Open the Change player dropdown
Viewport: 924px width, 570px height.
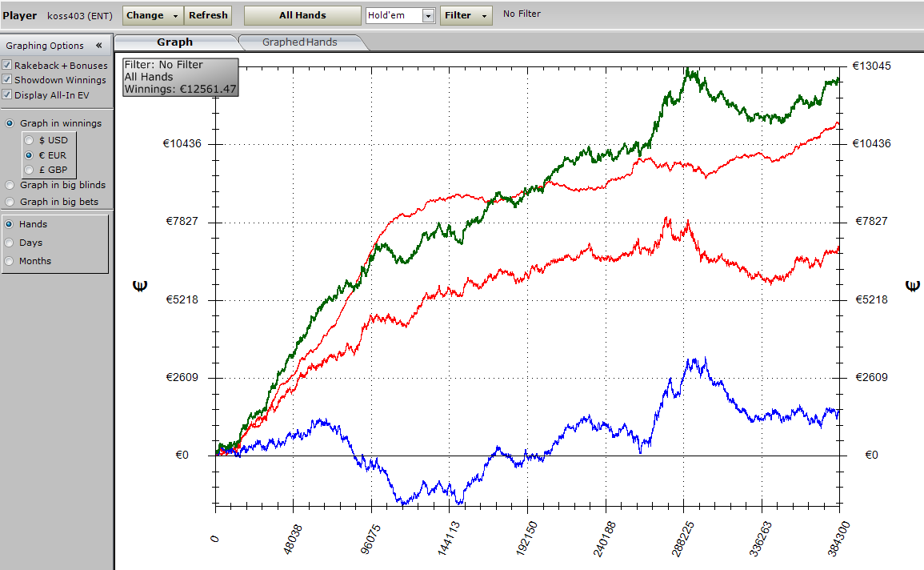pos(153,15)
